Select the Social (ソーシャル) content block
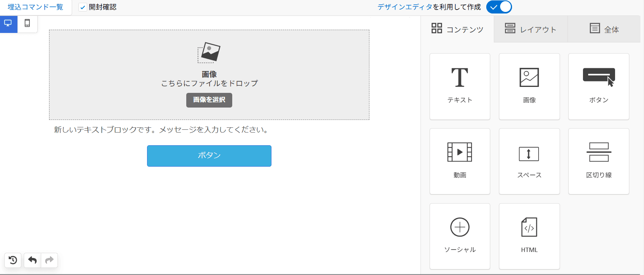Image resolution: width=644 pixels, height=275 pixels. (460, 236)
